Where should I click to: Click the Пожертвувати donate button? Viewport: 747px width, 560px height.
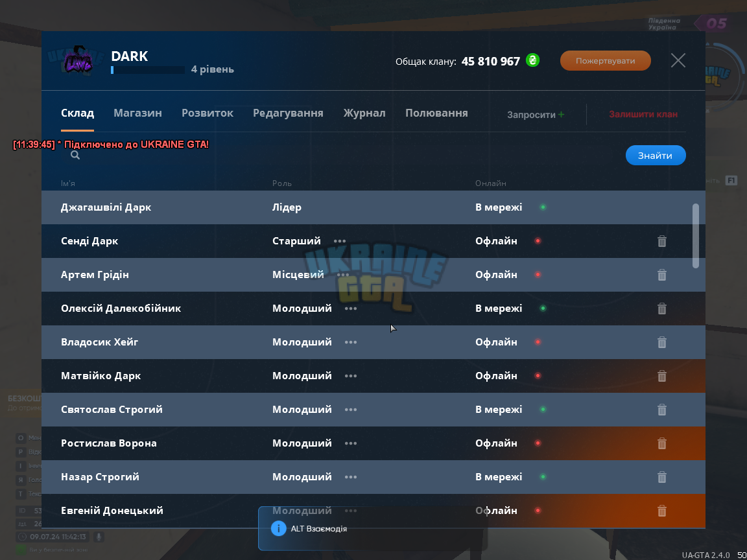[606, 60]
